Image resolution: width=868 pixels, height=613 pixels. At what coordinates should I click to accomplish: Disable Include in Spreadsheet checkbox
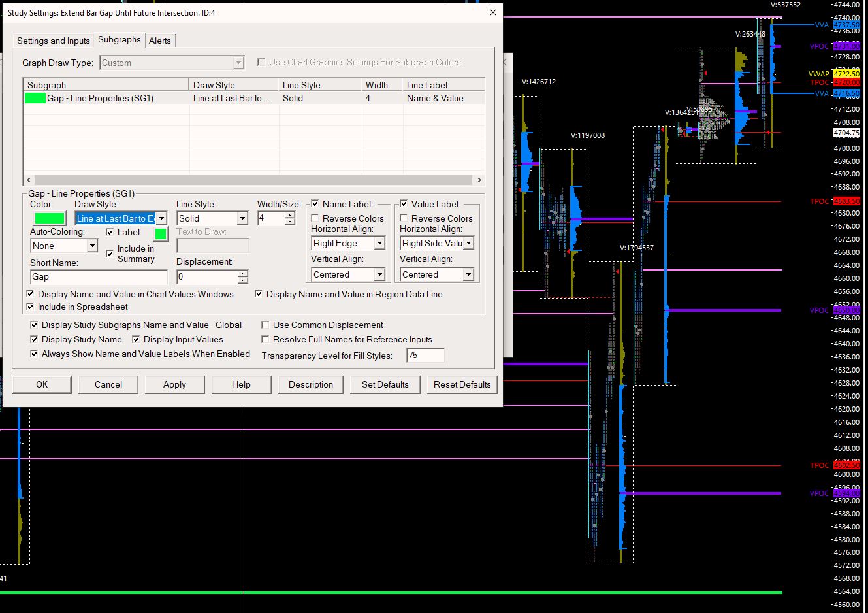30,306
